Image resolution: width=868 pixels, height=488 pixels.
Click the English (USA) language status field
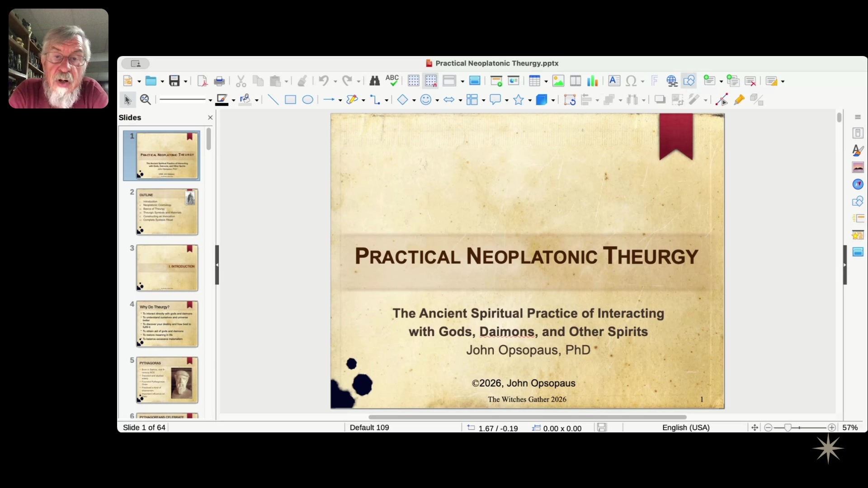(x=686, y=427)
